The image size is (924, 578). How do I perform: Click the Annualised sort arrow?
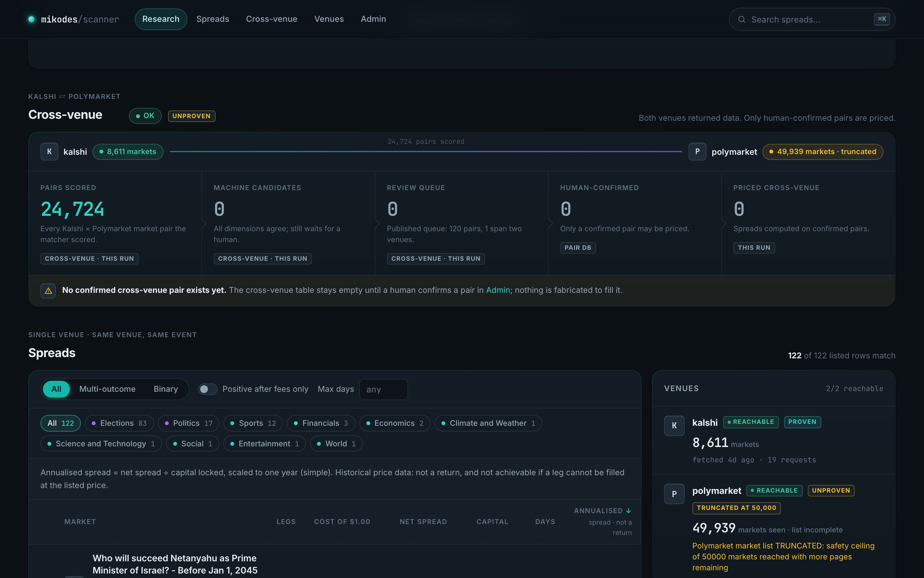coord(629,511)
